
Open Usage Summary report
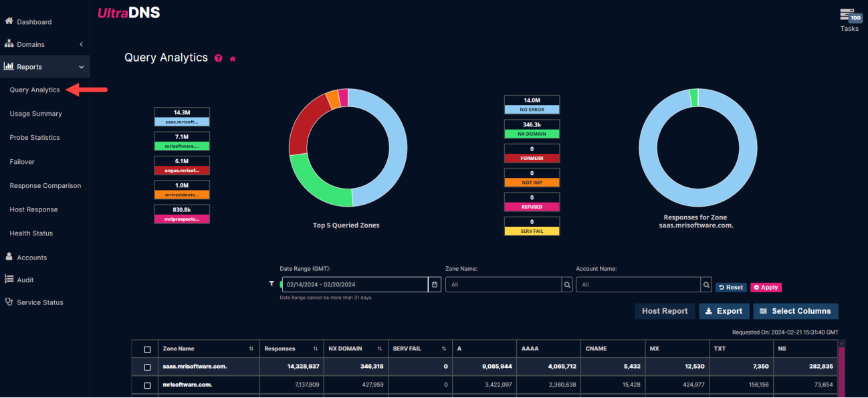tap(35, 114)
